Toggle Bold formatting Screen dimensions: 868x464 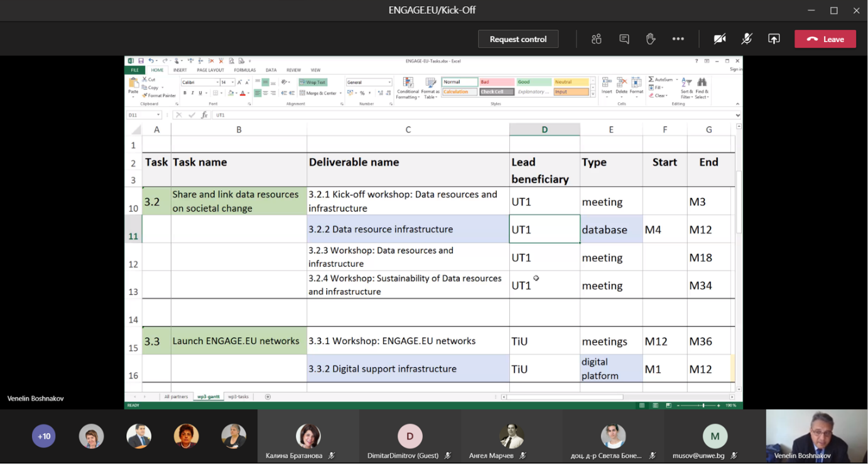185,93
